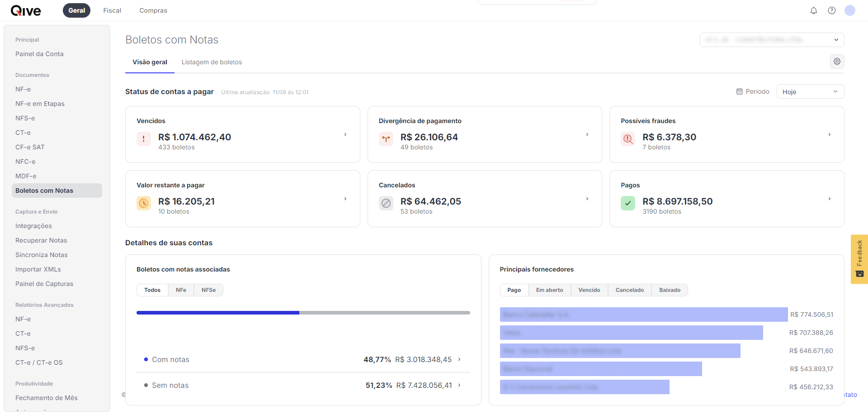Select Vencido suppliers filter
868x415 pixels.
(x=590, y=290)
